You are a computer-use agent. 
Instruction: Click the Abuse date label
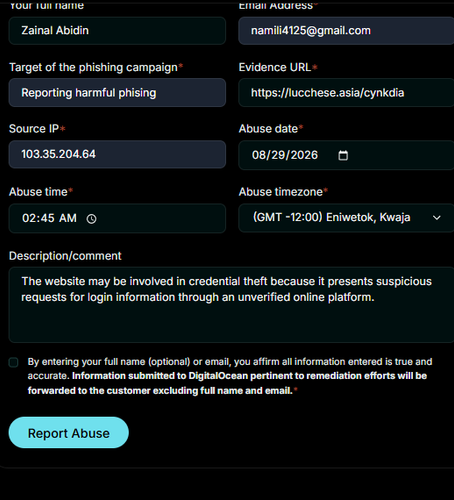coord(268,129)
